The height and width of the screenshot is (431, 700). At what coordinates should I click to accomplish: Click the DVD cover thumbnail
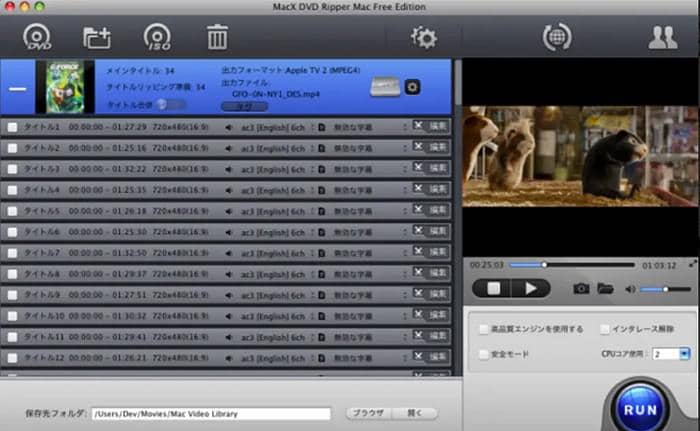tap(65, 87)
